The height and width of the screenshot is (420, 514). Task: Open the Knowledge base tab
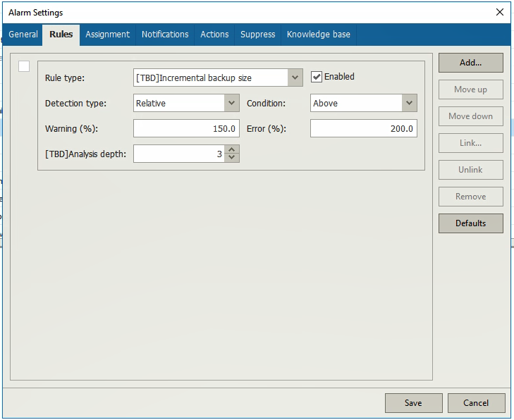click(318, 35)
